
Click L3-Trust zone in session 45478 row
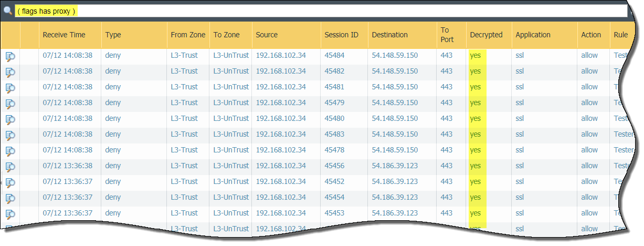click(184, 150)
